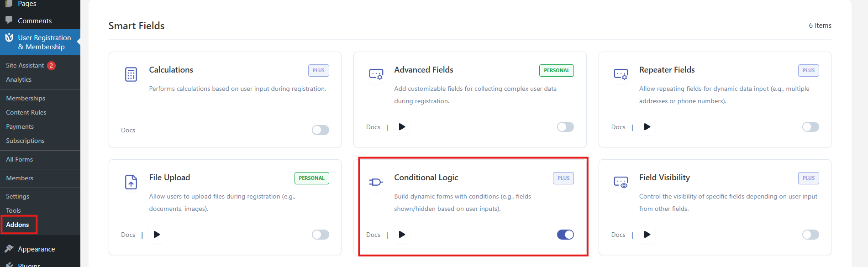Click the Site Assistant notification badge

52,66
